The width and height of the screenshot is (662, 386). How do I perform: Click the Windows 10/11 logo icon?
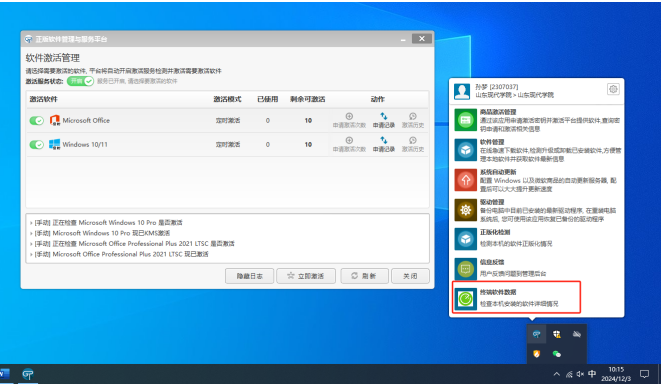coord(54,144)
